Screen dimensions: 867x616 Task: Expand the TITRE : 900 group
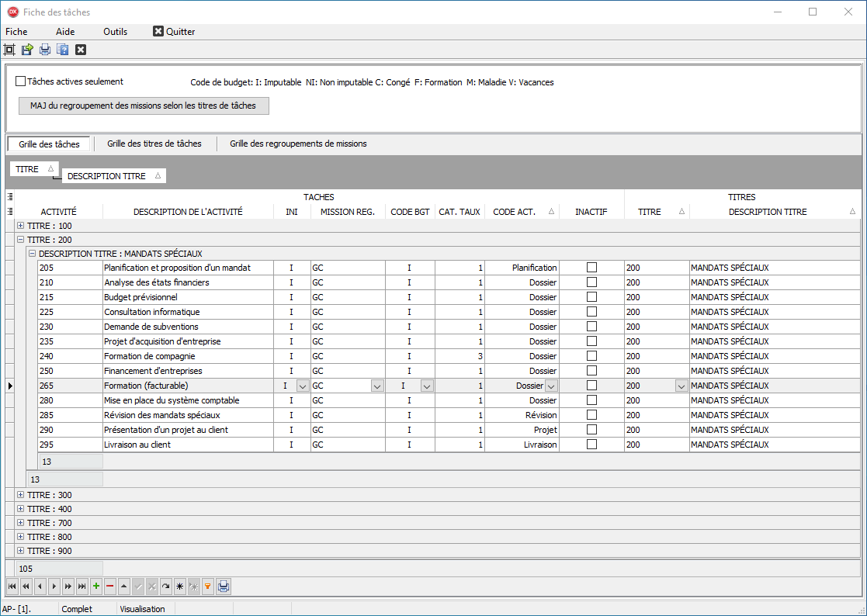click(20, 551)
